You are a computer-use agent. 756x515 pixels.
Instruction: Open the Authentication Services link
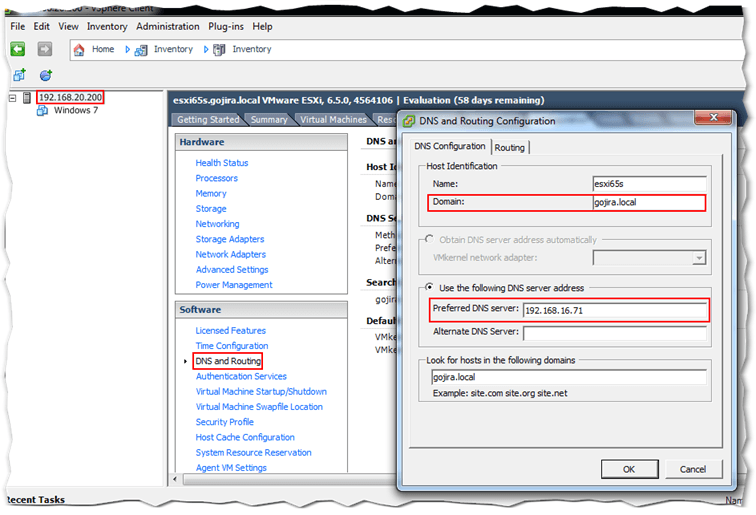241,377
